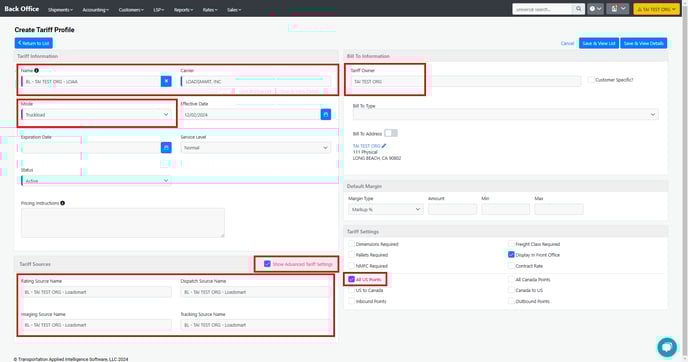Open the chat bubble widget
Screen dimensions: 688x362
point(666,347)
